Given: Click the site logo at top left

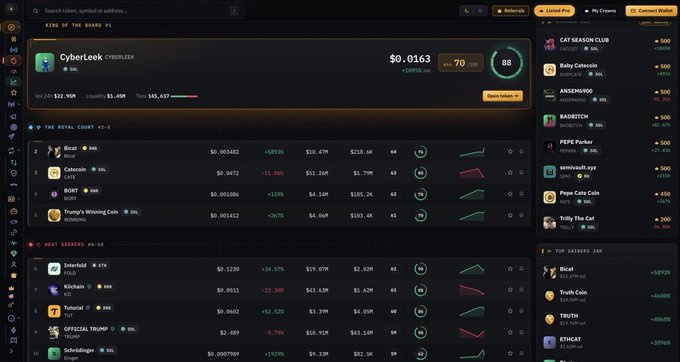Looking at the screenshot, I should 11,9.
